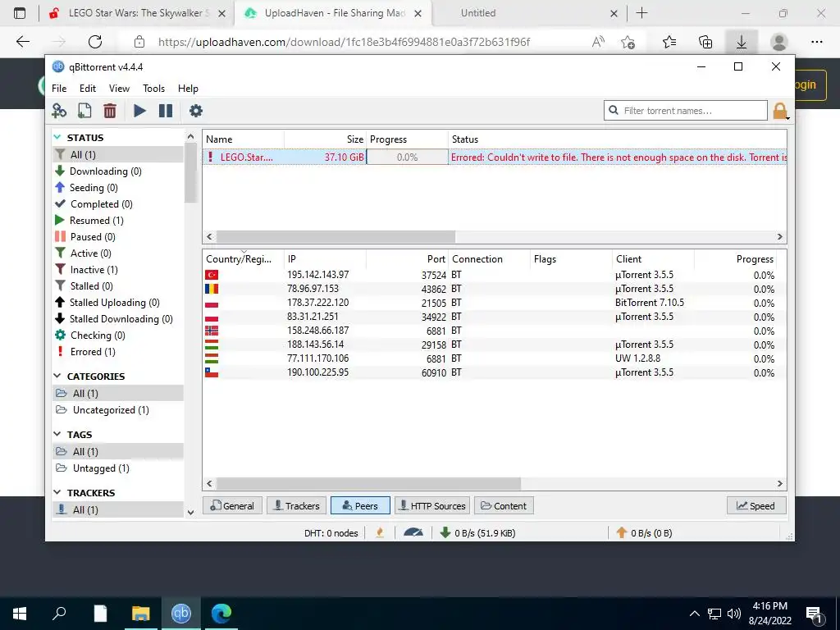Screen dimensions: 840x630
Task: Open the taskbar volume control
Action: tap(734, 614)
